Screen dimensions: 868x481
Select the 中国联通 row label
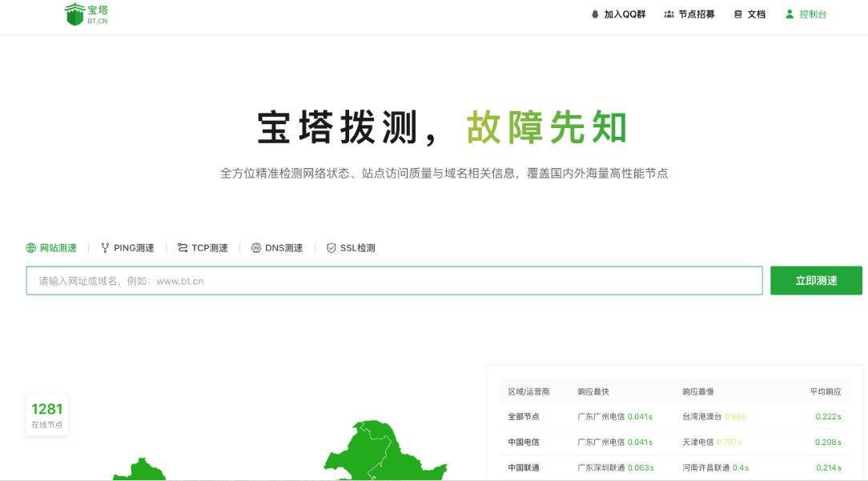pyautogui.click(x=524, y=467)
